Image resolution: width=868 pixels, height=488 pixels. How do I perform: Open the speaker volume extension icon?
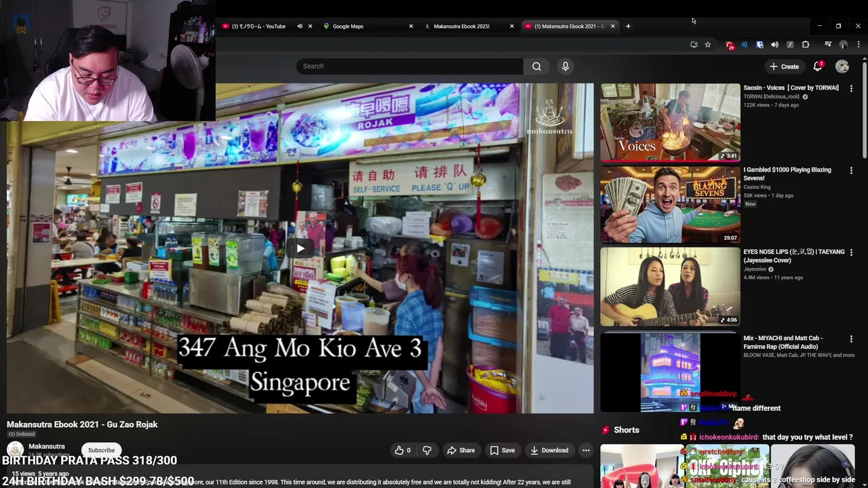774,45
